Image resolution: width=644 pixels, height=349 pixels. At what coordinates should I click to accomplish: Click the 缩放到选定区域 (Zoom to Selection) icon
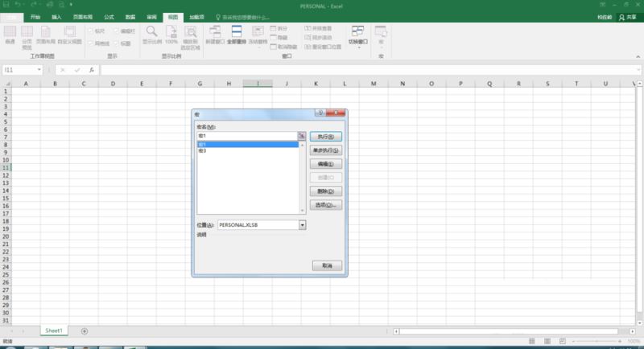[x=190, y=37]
